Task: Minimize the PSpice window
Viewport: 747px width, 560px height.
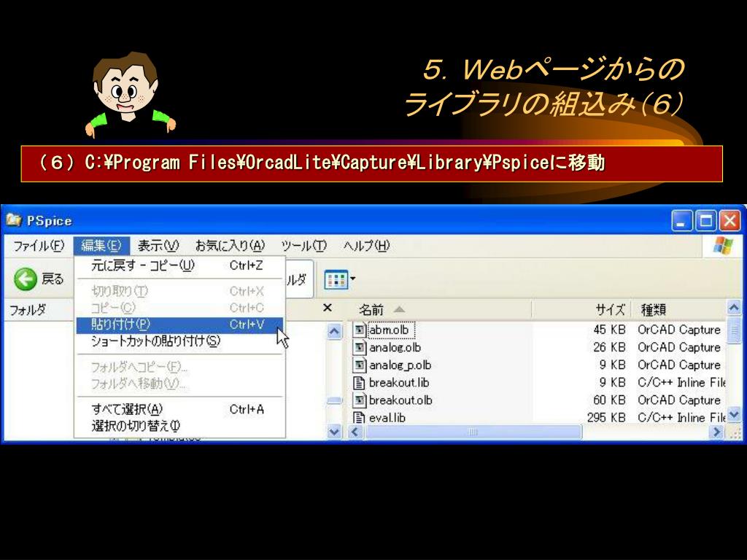Action: tap(682, 221)
